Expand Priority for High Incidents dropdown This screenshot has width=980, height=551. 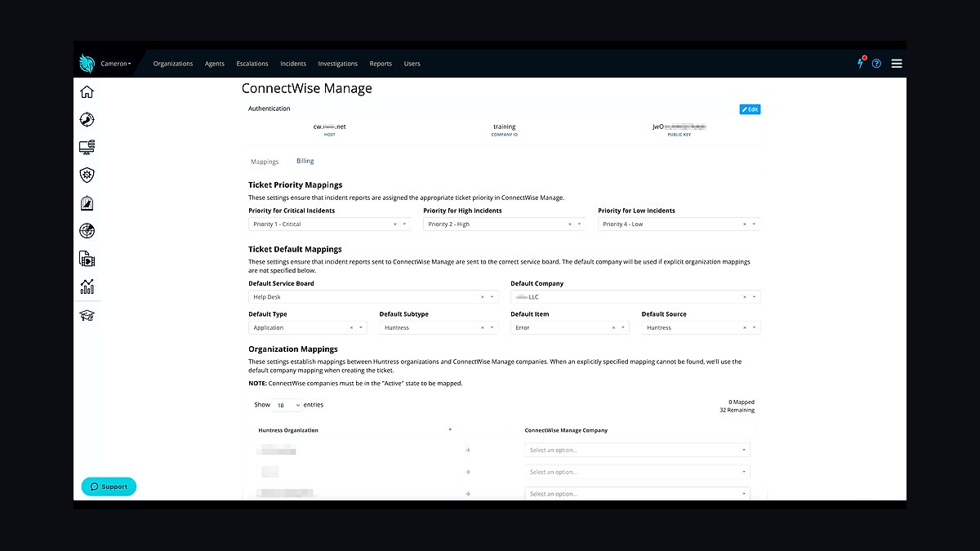tap(580, 224)
